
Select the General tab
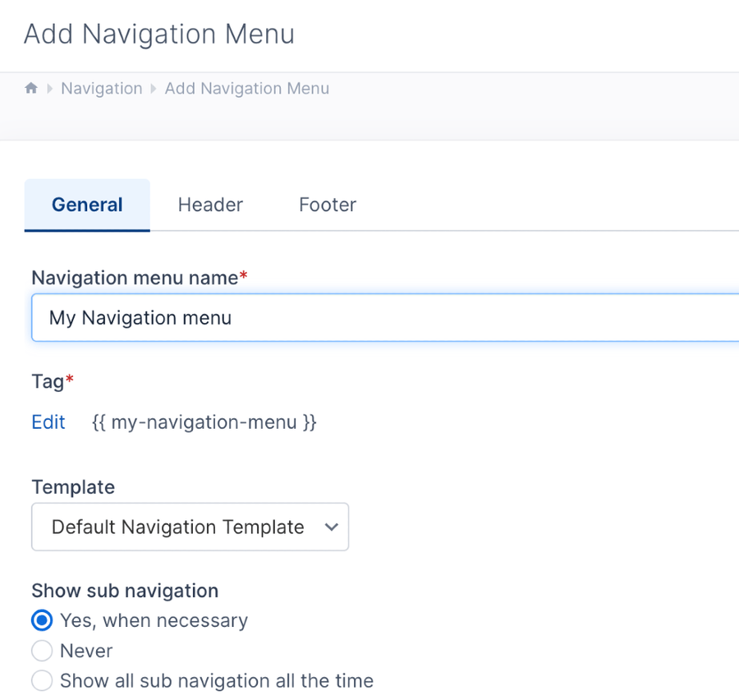pyautogui.click(x=87, y=205)
